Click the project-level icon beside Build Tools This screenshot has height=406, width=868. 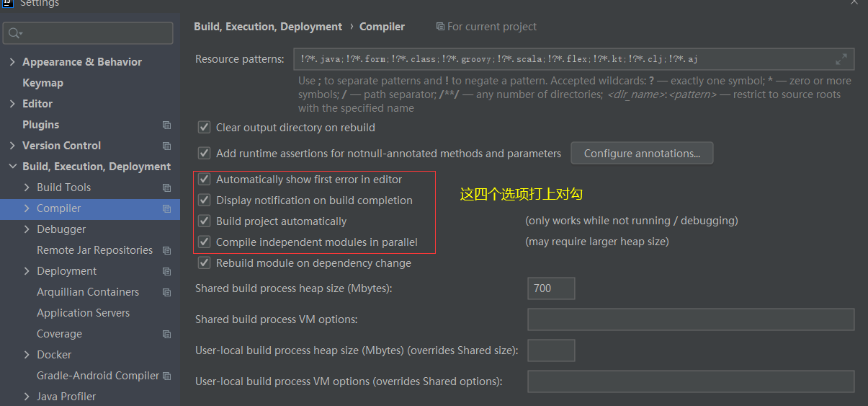[x=167, y=187]
